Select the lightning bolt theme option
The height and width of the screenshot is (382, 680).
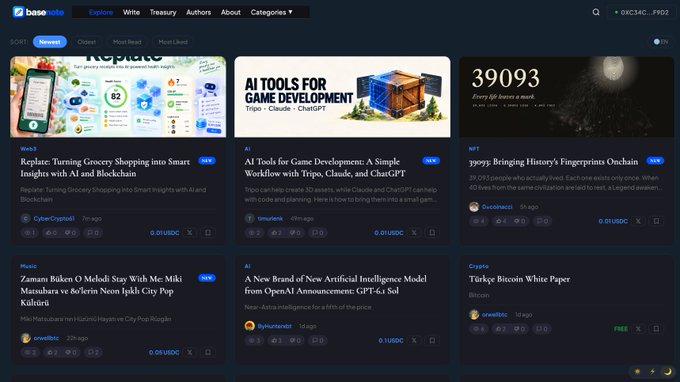(x=652, y=371)
